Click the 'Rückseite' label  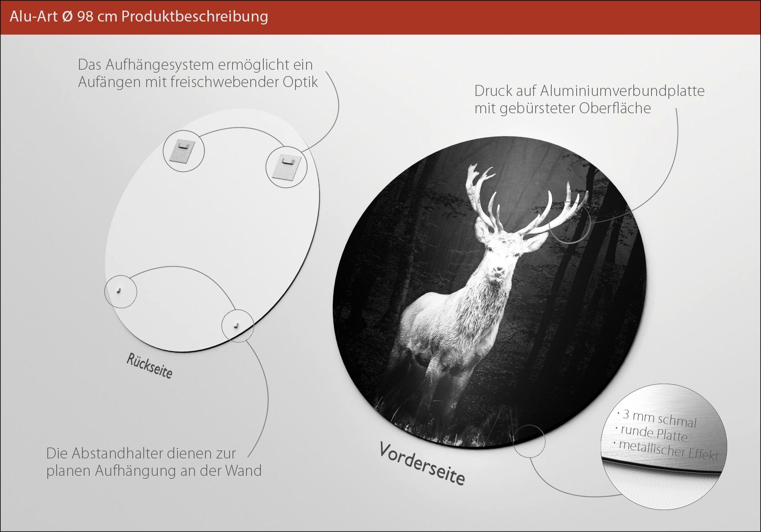pos(149,366)
